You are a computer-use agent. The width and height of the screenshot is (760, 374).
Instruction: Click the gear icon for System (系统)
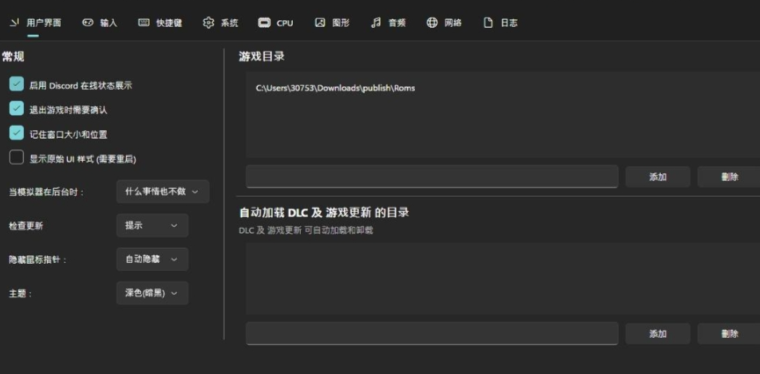tap(208, 22)
